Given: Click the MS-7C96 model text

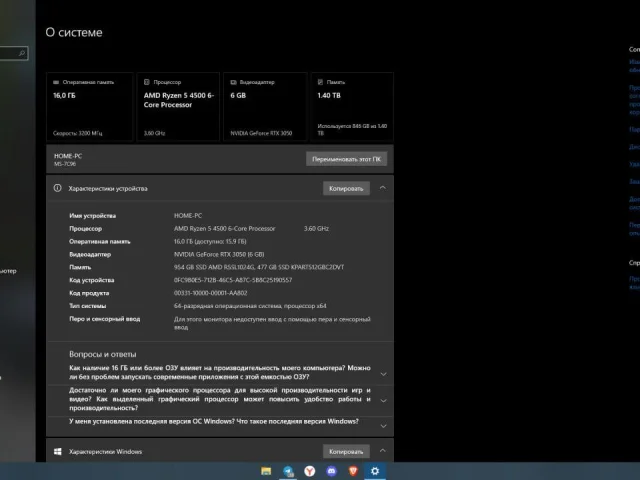Looking at the screenshot, I should tap(65, 164).
